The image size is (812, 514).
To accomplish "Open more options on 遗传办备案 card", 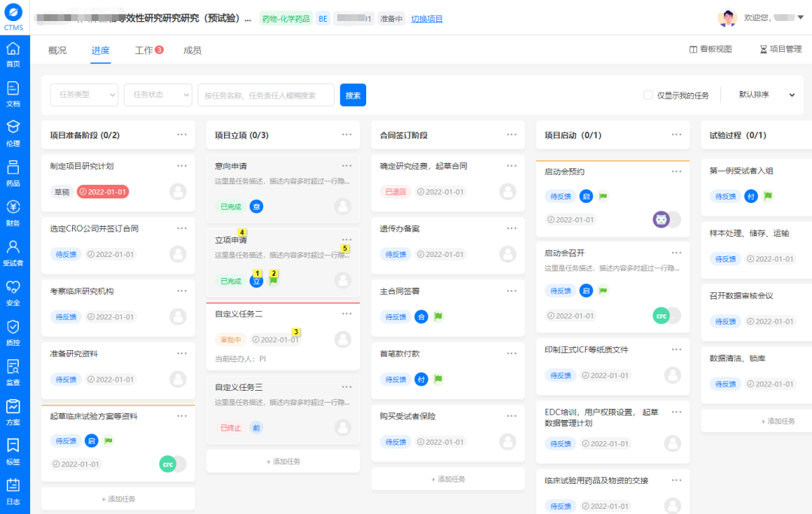I will pos(512,228).
